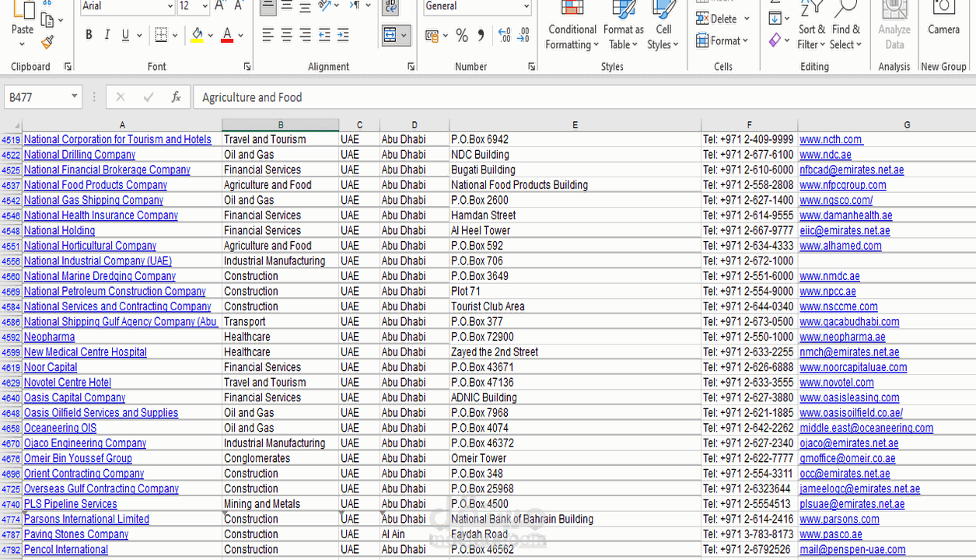This screenshot has height=560, width=976.
Task: Open Format as Table gallery
Action: pyautogui.click(x=624, y=26)
